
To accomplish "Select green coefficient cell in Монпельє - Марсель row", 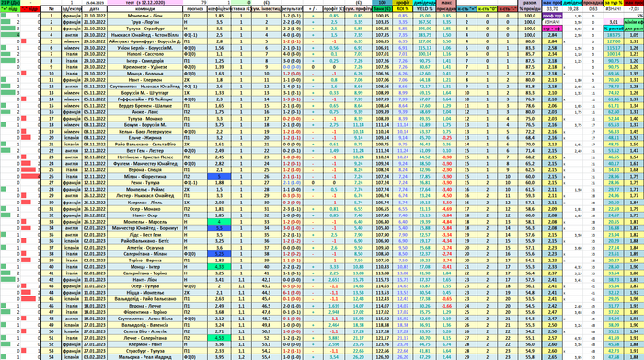I will 219,222.
